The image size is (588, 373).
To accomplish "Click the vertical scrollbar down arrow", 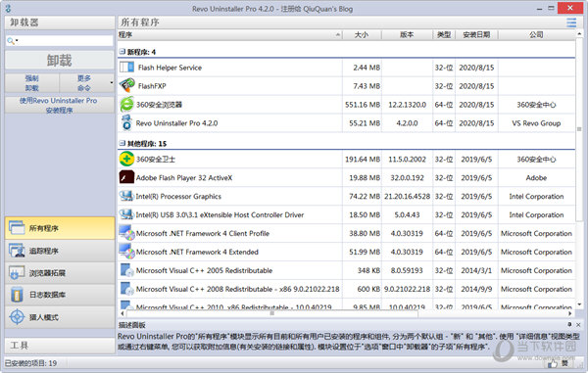I will pyautogui.click(x=579, y=304).
